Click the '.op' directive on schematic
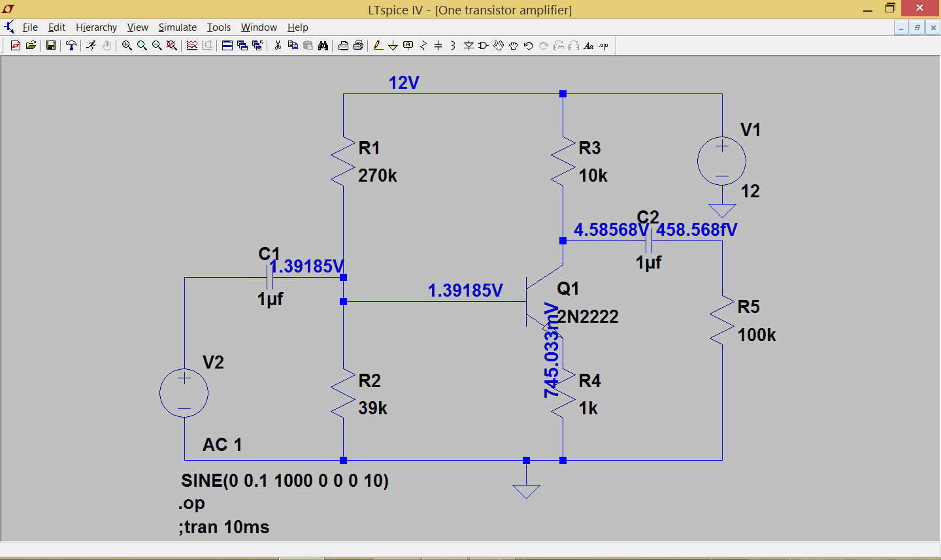The image size is (941, 560). pos(191,504)
